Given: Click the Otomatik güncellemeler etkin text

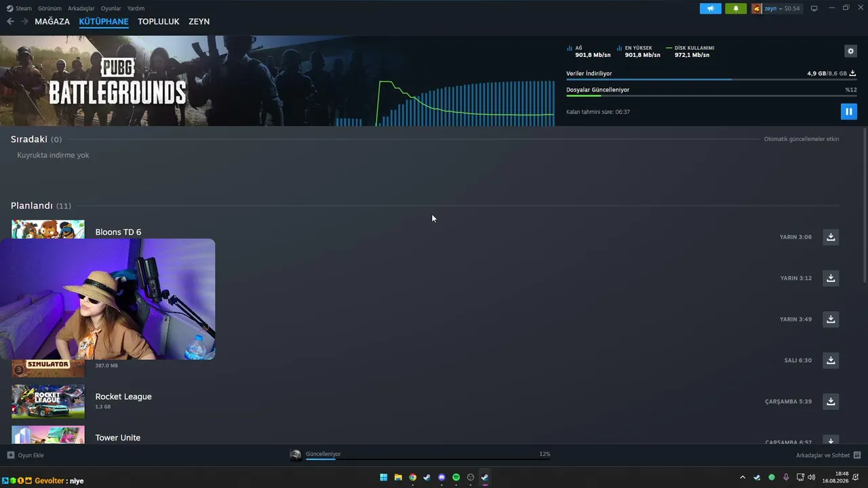Looking at the screenshot, I should [x=802, y=139].
